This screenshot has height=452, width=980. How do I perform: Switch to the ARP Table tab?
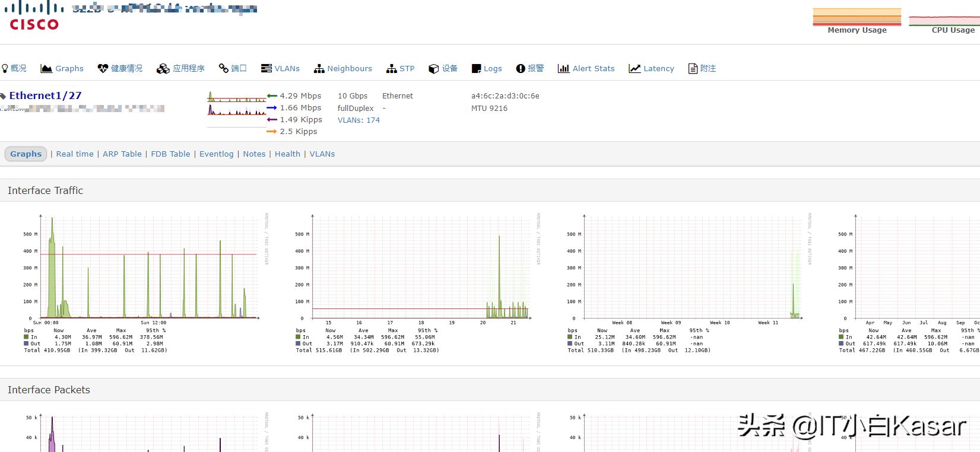[122, 154]
